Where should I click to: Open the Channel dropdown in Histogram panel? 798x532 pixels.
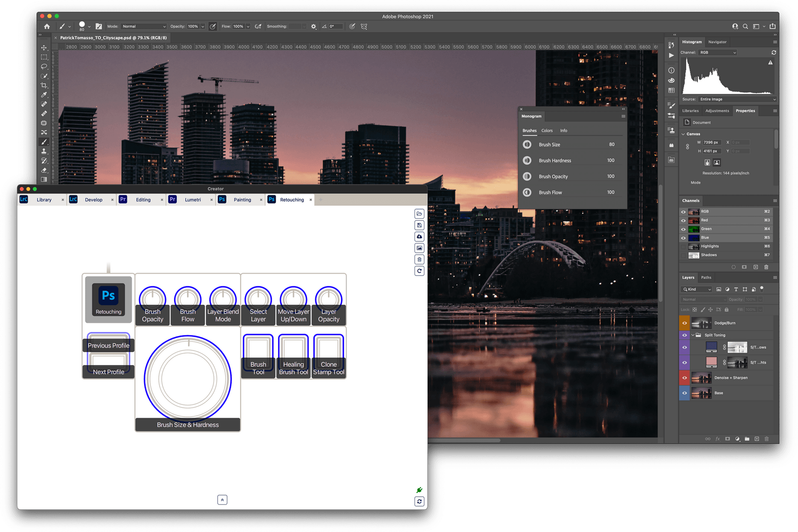[718, 52]
